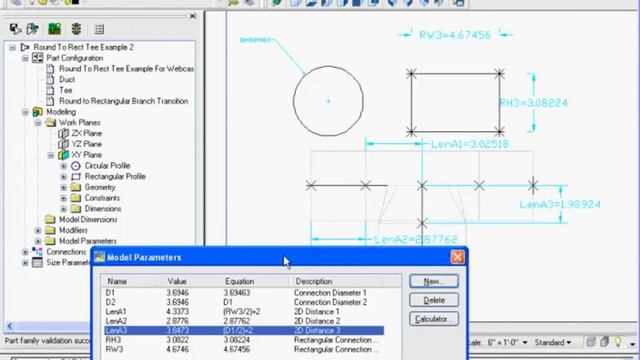Expand the Geometry node

63,188
